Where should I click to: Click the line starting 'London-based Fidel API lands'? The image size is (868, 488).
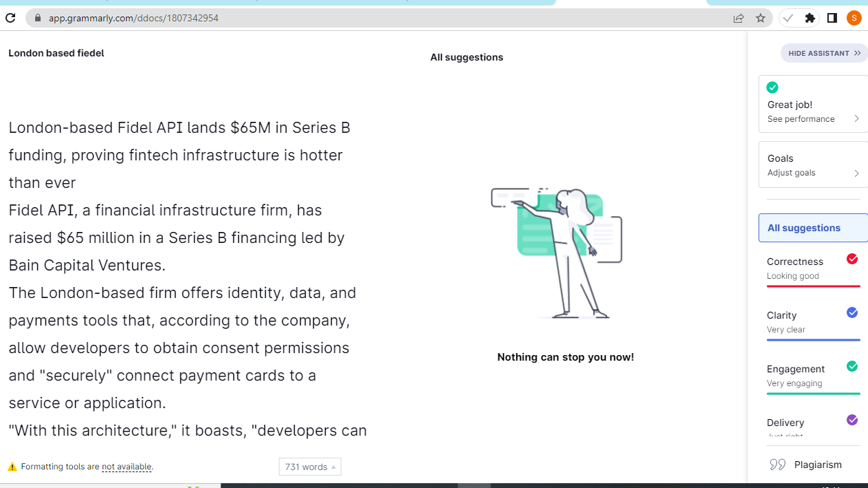pyautogui.click(x=180, y=128)
